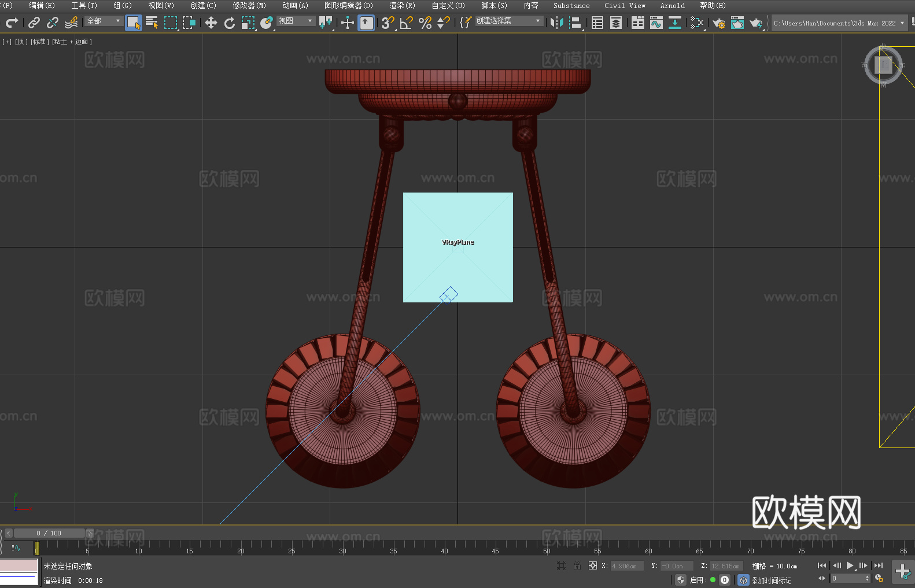Click the 0 / 100 time slider
The image size is (915, 588).
[49, 533]
